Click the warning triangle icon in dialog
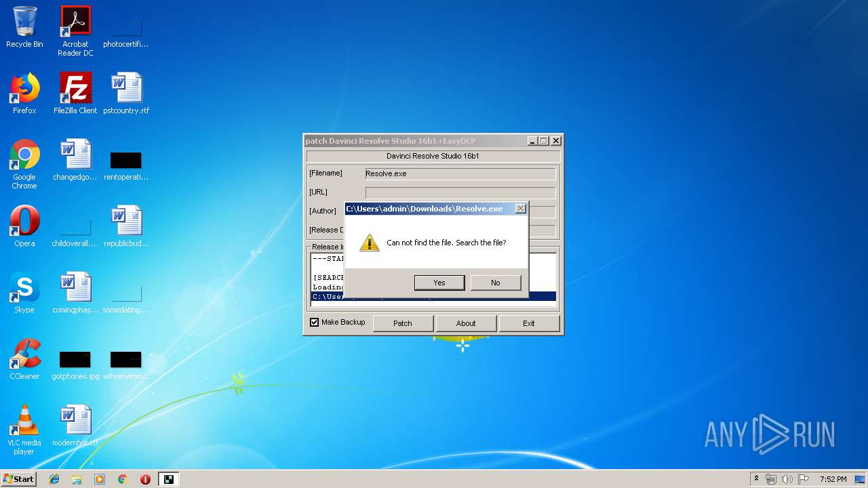868x488 pixels. [x=370, y=243]
